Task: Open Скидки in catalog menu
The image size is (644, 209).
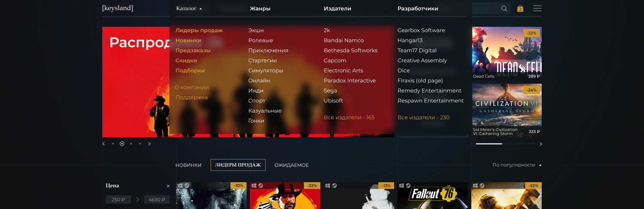Action: click(186, 60)
